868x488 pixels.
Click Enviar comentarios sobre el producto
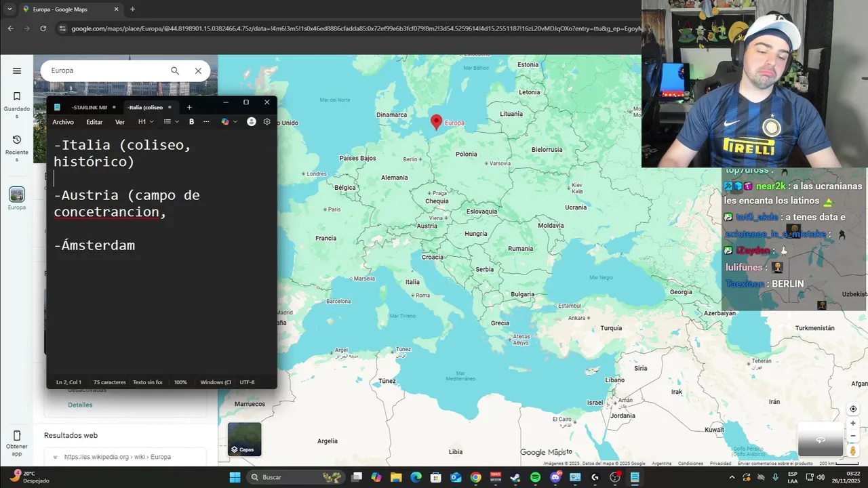point(775,464)
